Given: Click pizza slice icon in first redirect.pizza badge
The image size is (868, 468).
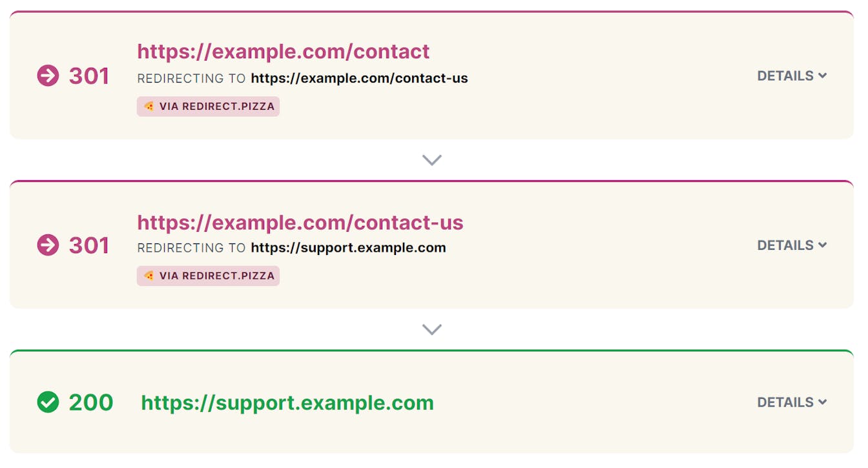Looking at the screenshot, I should pos(149,107).
